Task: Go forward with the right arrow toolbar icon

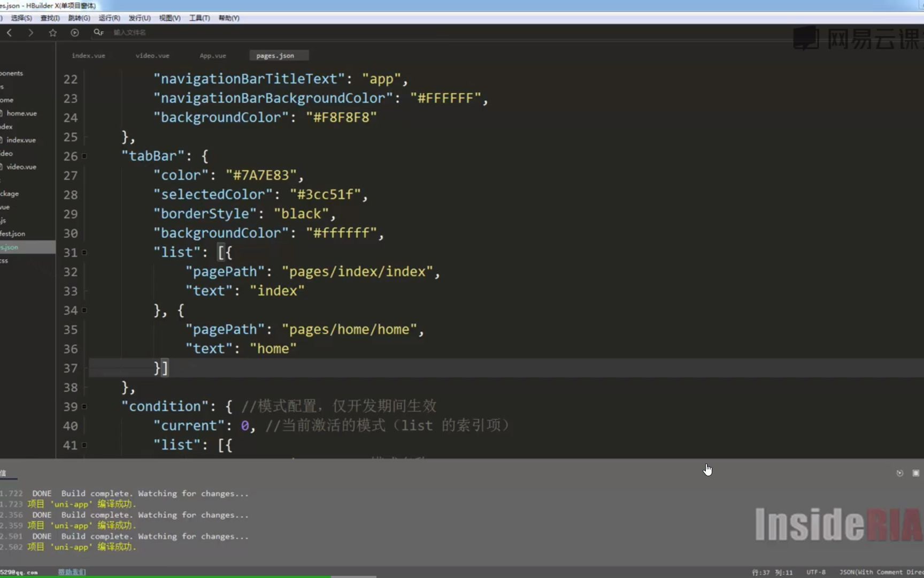Action: [30, 33]
